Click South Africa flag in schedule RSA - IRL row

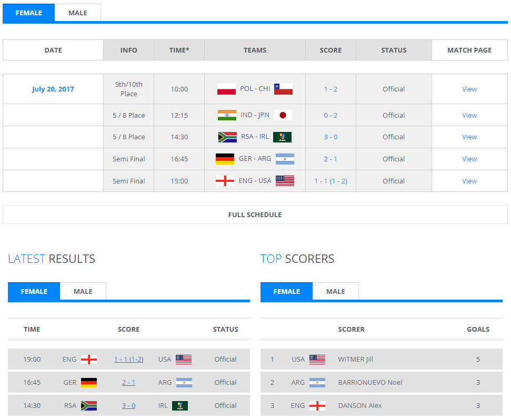click(x=227, y=137)
